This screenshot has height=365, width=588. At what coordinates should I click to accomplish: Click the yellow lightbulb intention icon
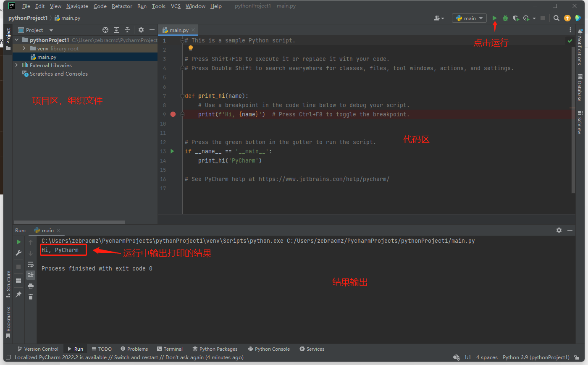click(x=190, y=49)
